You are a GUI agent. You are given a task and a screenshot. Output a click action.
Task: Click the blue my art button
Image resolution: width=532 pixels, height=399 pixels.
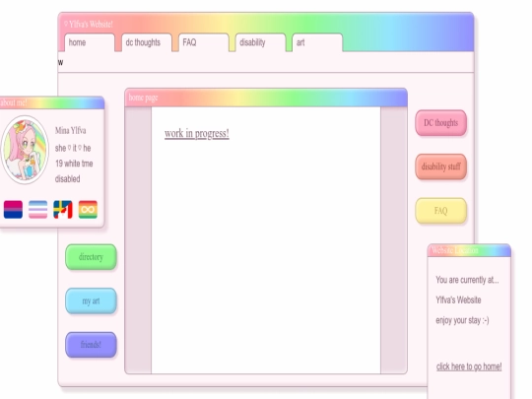pyautogui.click(x=91, y=300)
